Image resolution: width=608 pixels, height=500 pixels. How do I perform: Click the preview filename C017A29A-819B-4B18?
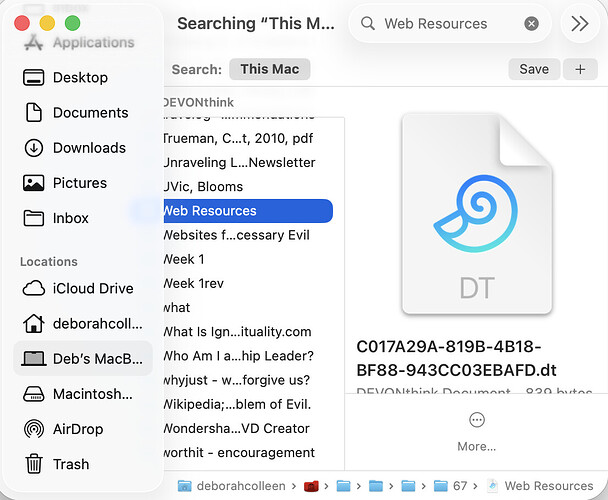coord(456,358)
